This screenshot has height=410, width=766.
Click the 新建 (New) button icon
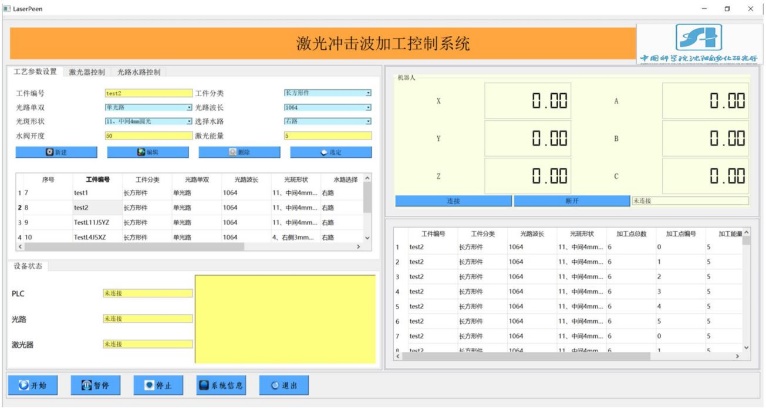point(51,152)
